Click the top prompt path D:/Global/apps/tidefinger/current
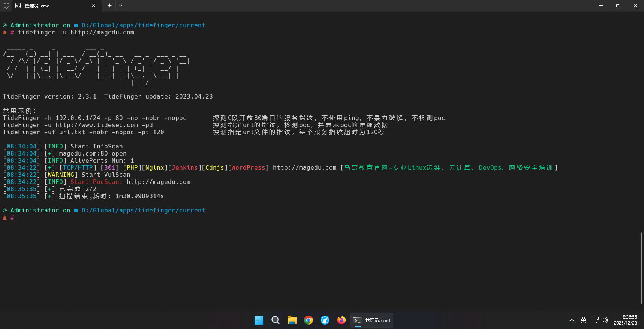The height and width of the screenshot is (329, 644). tap(144, 25)
